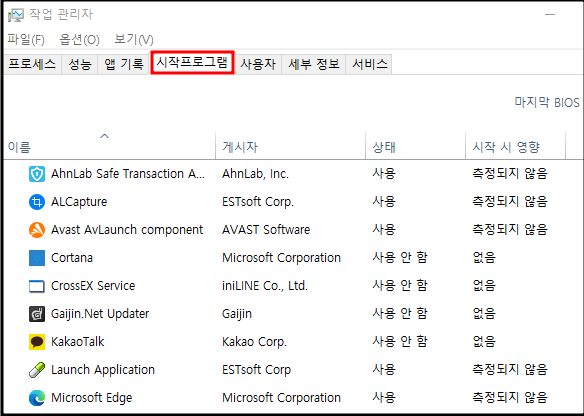584x416 pixels.
Task: Select the 시작프로그램 tab
Action: (x=192, y=63)
